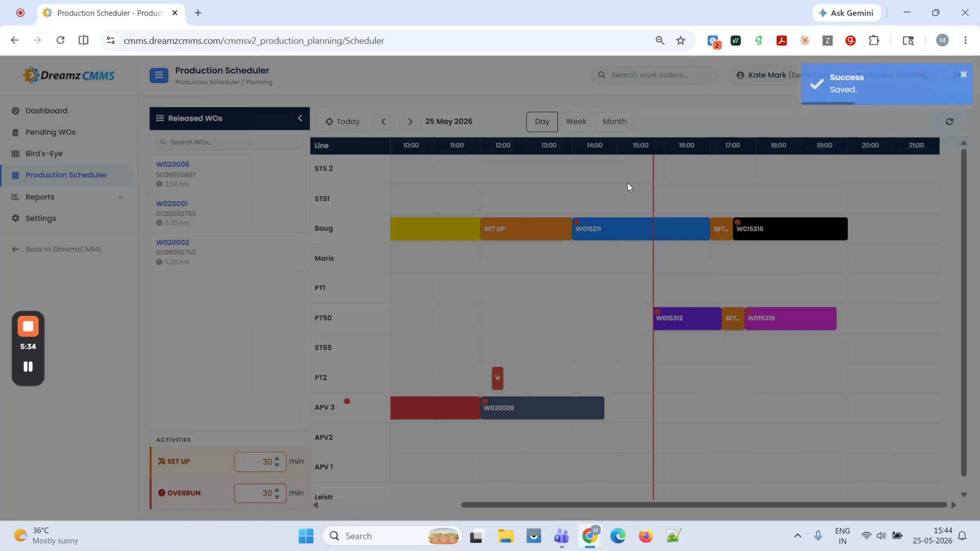Pause the screen recording
The height and width of the screenshot is (551, 980).
pyautogui.click(x=28, y=367)
